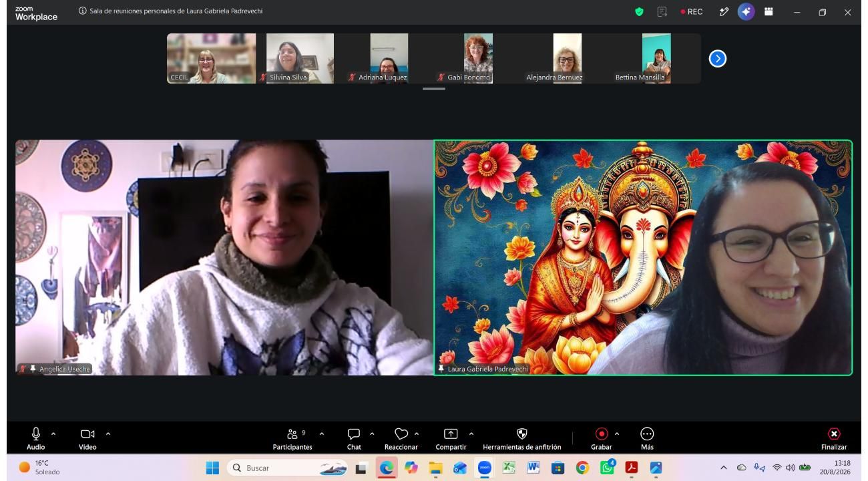
Task: Open the weather widget showing 16°C Soleado
Action: 39,468
